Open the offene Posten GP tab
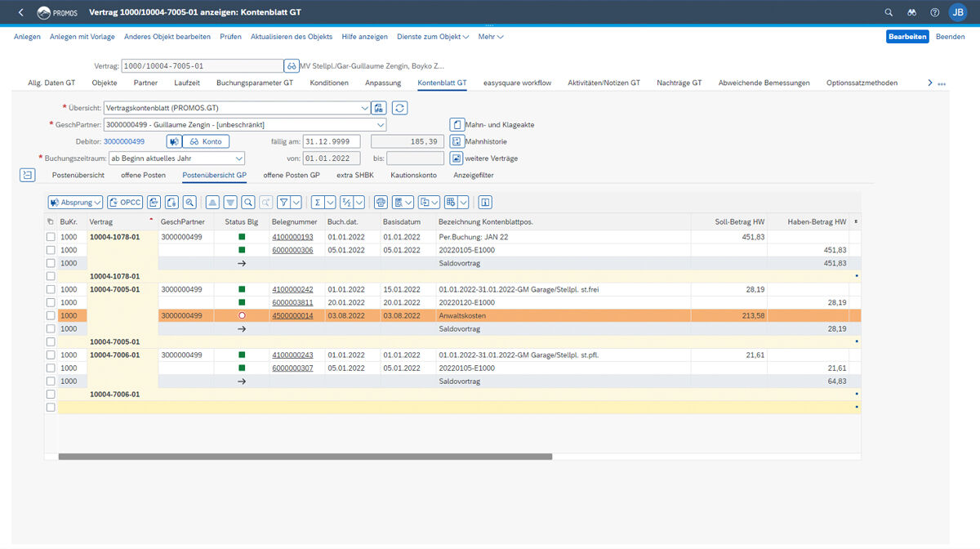980x549 pixels. pos(291,175)
